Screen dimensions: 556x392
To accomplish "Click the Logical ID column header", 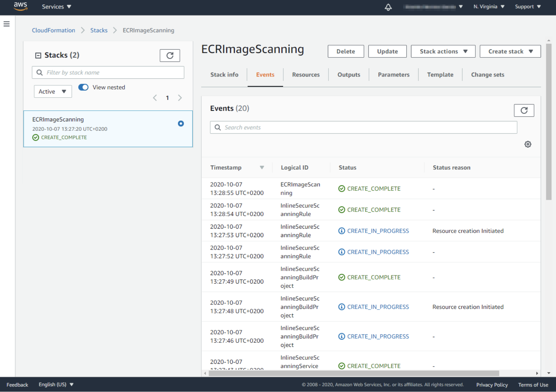I will click(294, 167).
